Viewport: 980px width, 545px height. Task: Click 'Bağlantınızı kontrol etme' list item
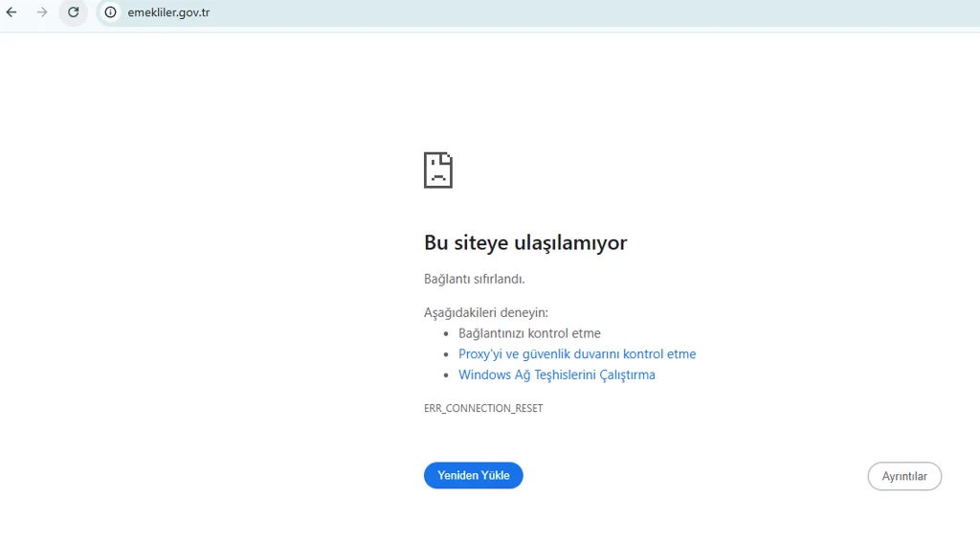pyautogui.click(x=529, y=333)
